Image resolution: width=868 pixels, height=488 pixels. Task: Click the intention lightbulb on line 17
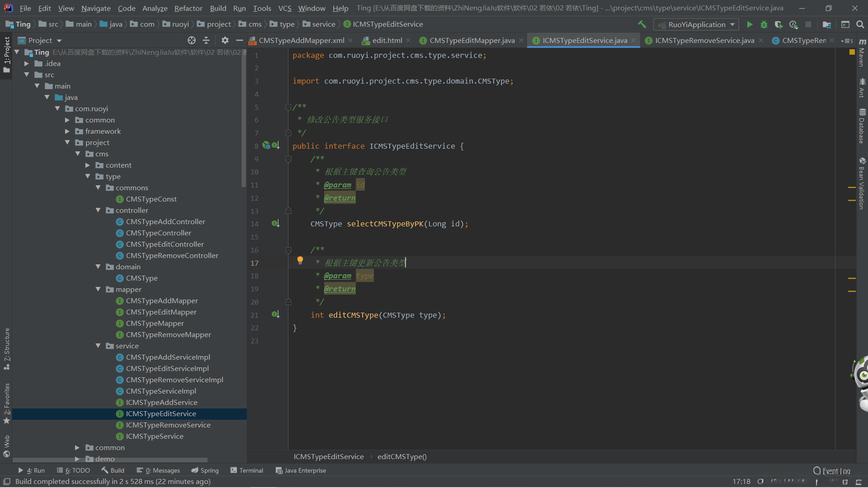tap(300, 260)
